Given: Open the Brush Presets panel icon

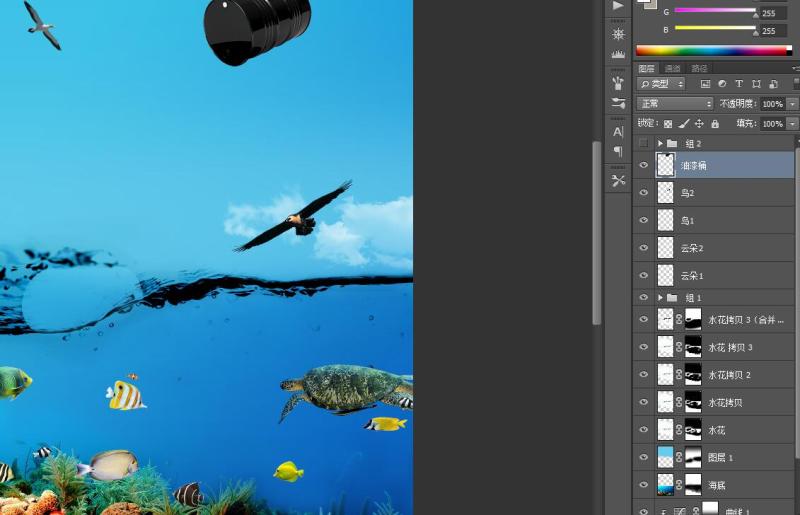Looking at the screenshot, I should (618, 83).
